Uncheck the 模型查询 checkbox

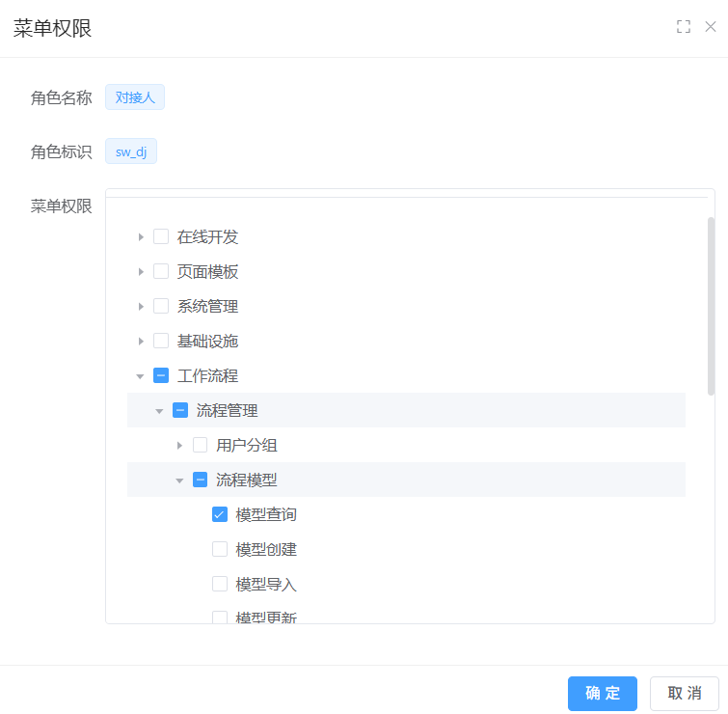(220, 514)
